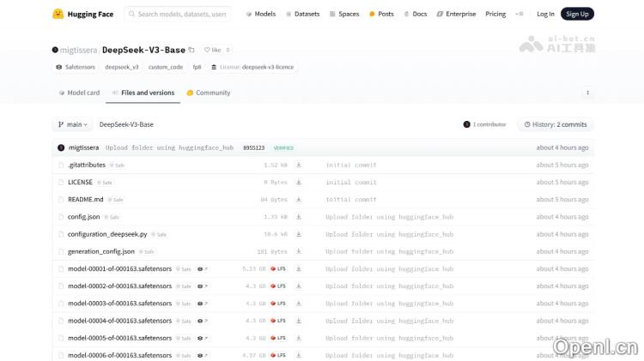The width and height of the screenshot is (644, 361).
Task: Open generation_config.json file
Action: pyautogui.click(x=101, y=251)
